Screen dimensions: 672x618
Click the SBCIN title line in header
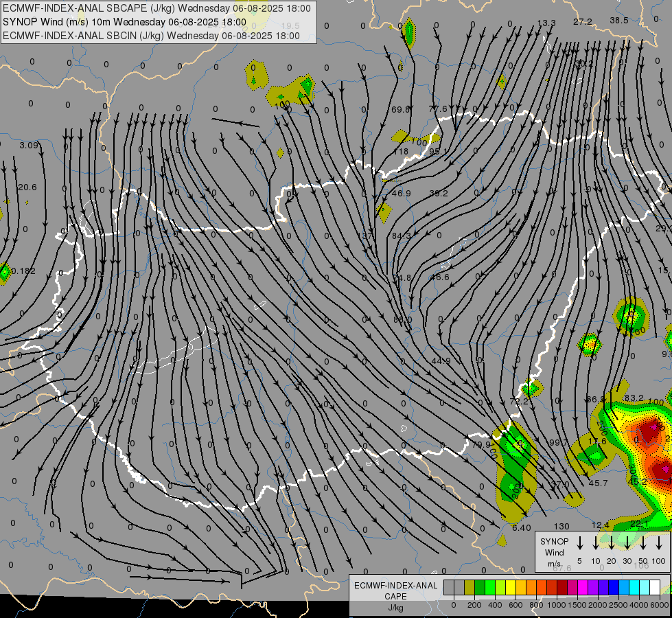151,36
